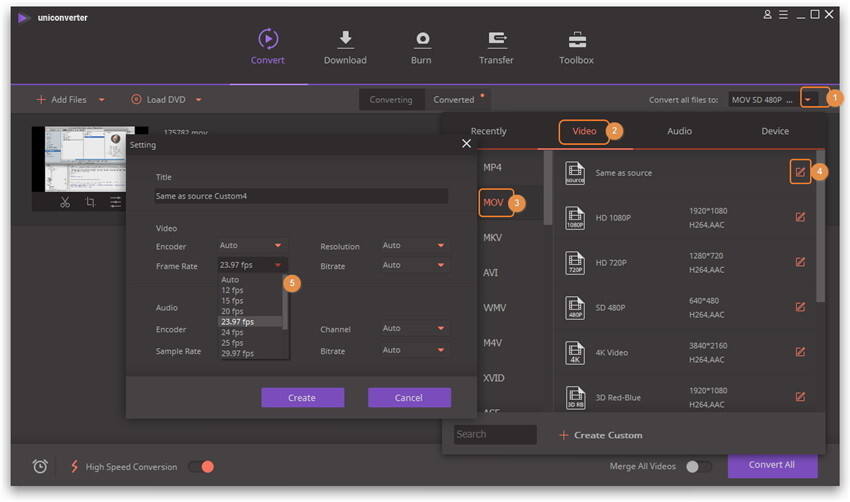Choose XVID format
Viewport: 850px width, 502px height.
point(494,378)
